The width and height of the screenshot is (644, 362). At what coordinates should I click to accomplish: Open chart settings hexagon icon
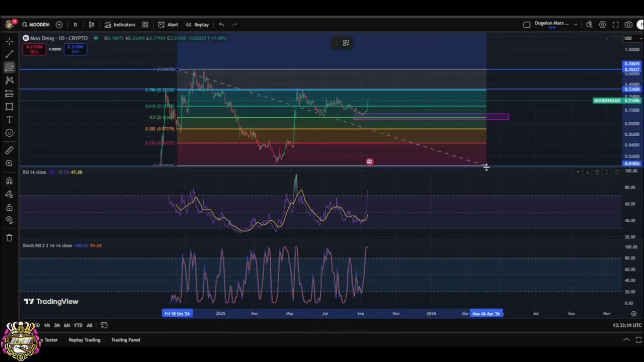click(602, 24)
